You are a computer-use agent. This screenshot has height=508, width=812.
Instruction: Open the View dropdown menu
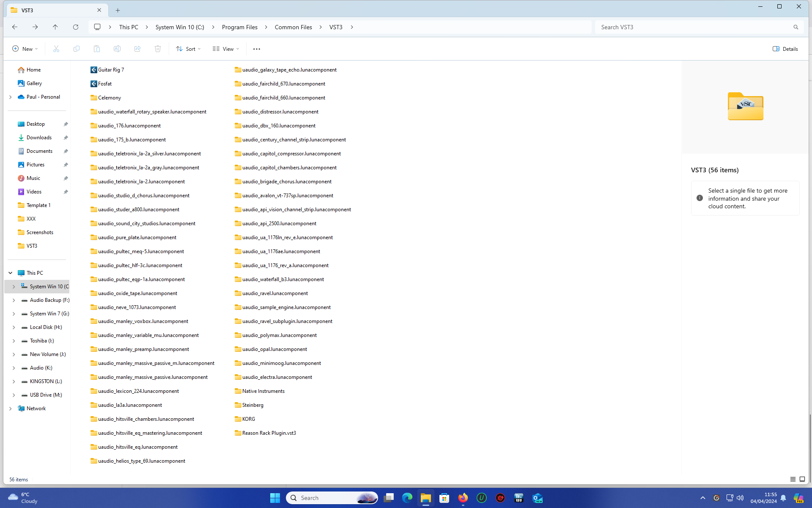[226, 49]
